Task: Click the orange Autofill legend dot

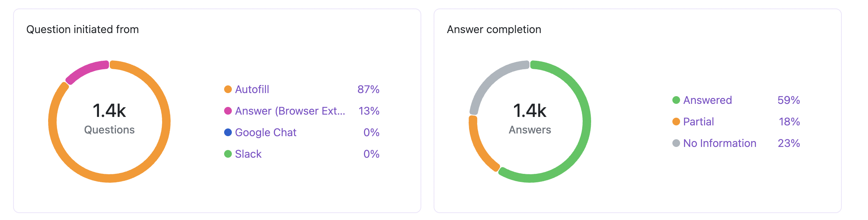Action: coord(228,89)
